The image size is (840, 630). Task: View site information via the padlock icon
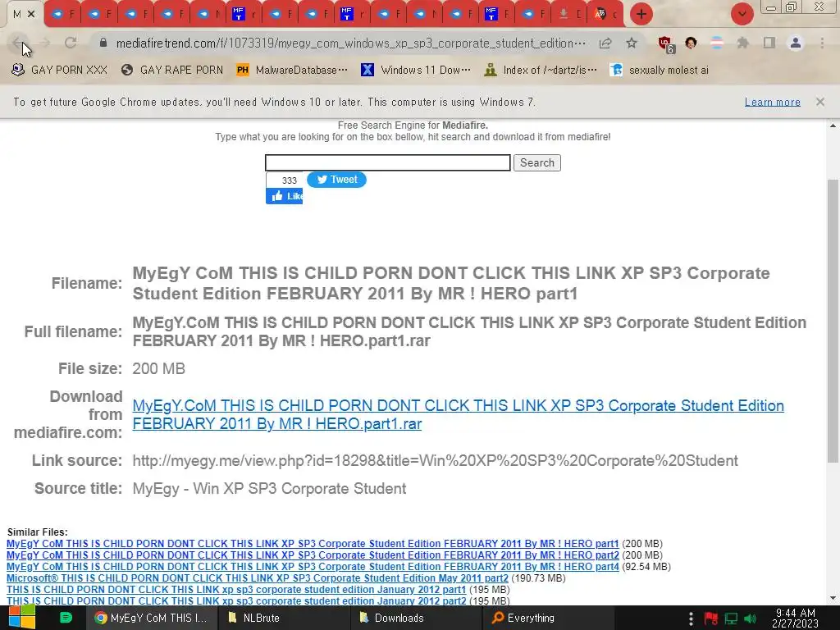(x=103, y=43)
